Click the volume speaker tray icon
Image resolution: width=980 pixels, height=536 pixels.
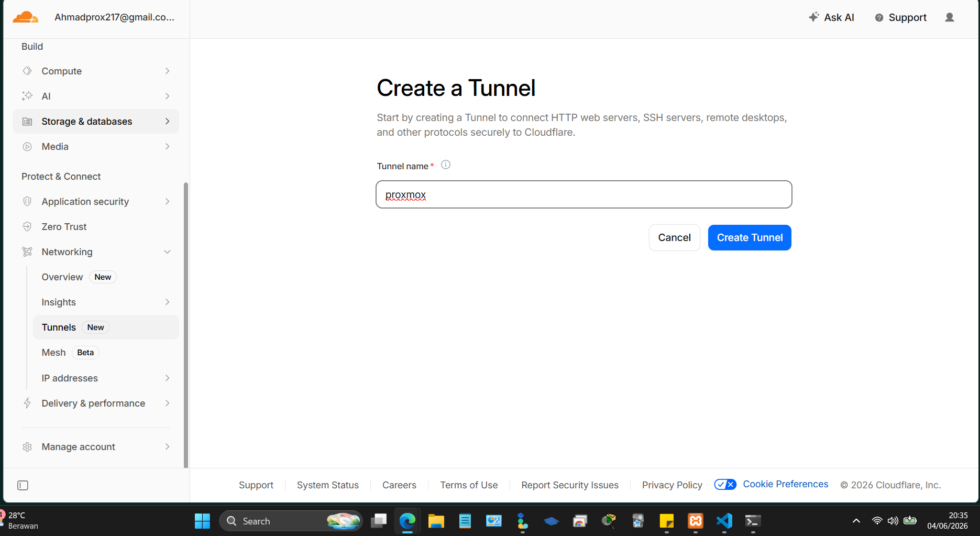click(x=893, y=521)
